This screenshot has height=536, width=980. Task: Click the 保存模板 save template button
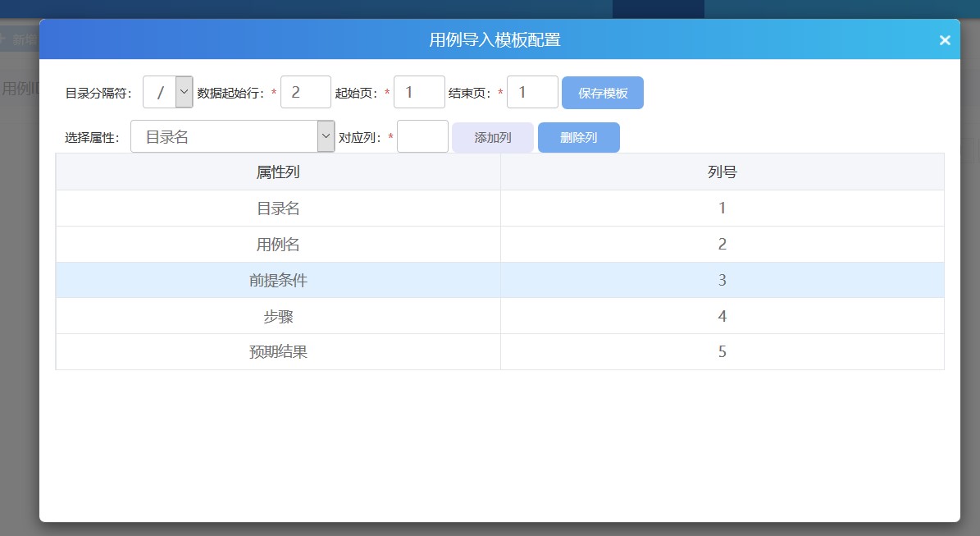(x=602, y=93)
